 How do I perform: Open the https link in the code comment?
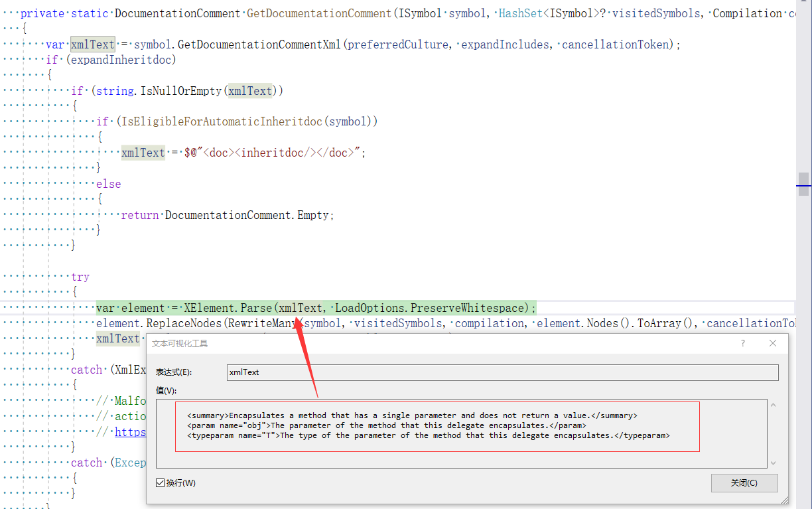[x=131, y=431]
